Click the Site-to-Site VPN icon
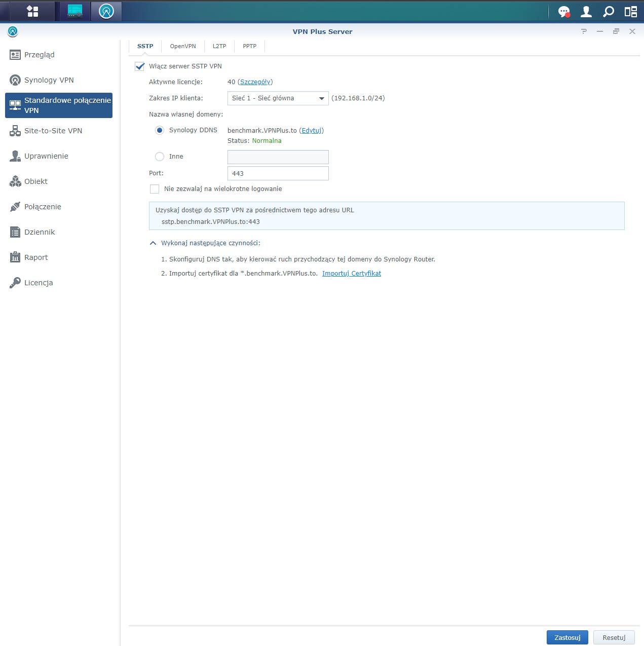644x646 pixels. point(15,131)
